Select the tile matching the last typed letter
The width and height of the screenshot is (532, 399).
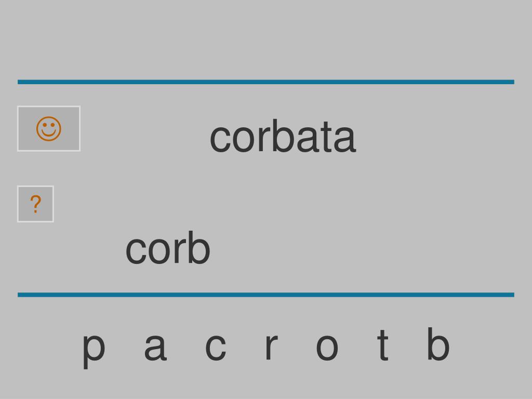(x=438, y=344)
